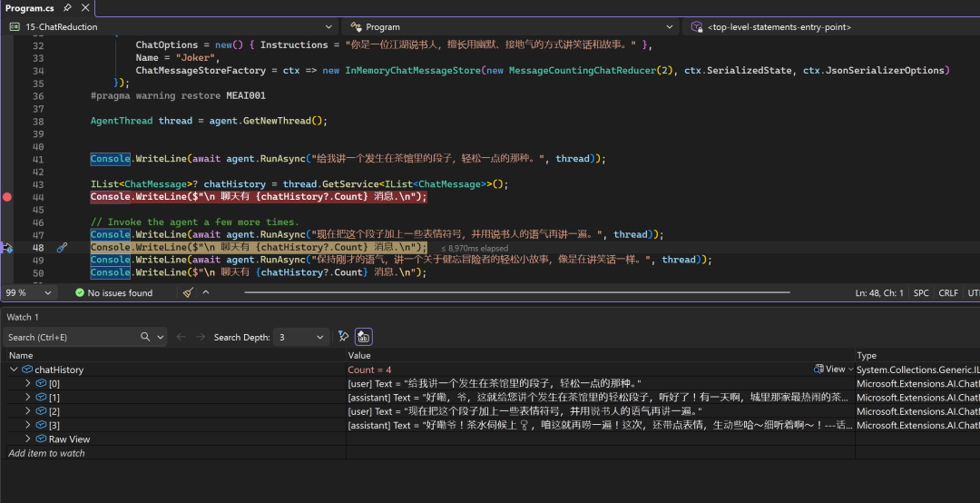The width and height of the screenshot is (980, 503).
Task: Click the No issues found status indicator
Action: click(x=113, y=293)
